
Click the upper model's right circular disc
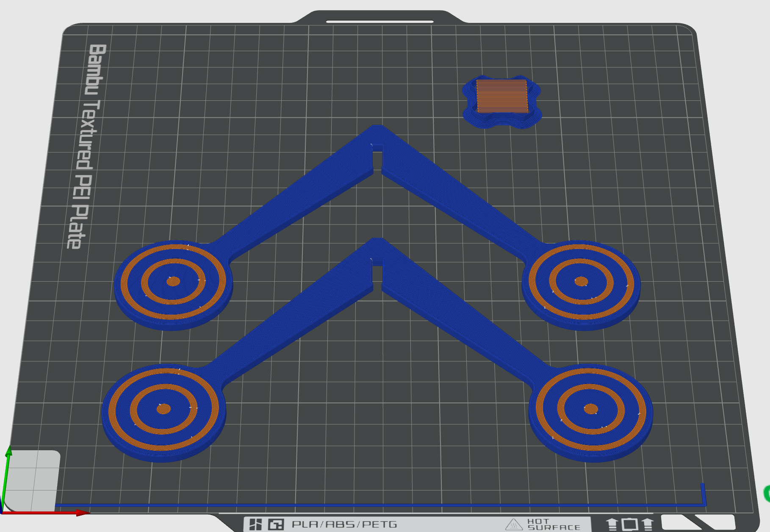pyautogui.click(x=581, y=285)
